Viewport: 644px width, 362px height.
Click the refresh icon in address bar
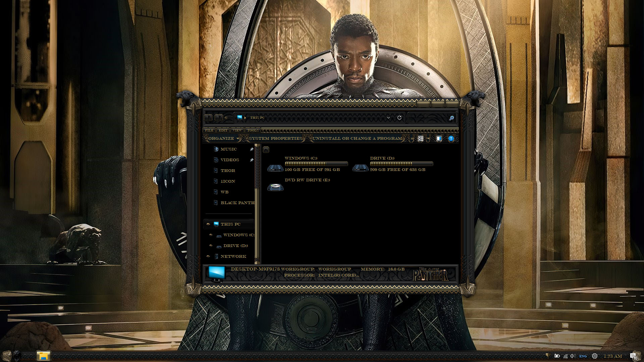(x=399, y=118)
